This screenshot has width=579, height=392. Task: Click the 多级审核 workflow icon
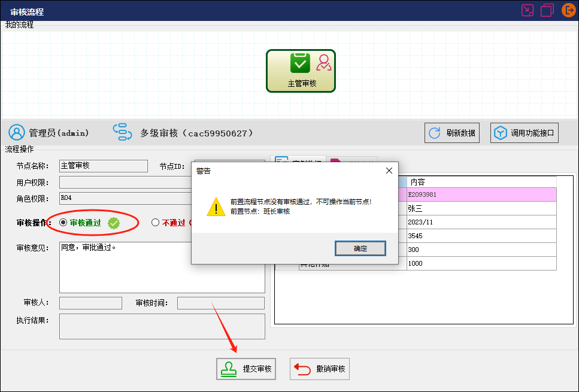[x=122, y=132]
